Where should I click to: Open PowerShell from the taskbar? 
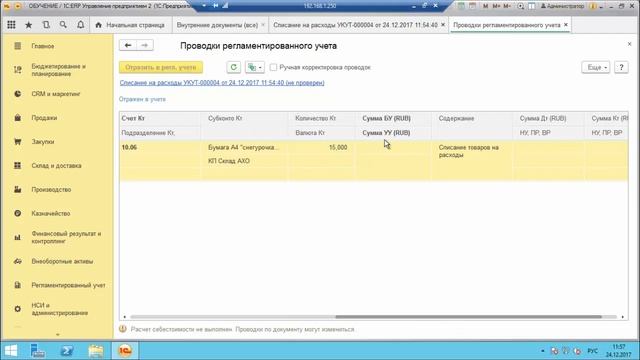point(67,351)
